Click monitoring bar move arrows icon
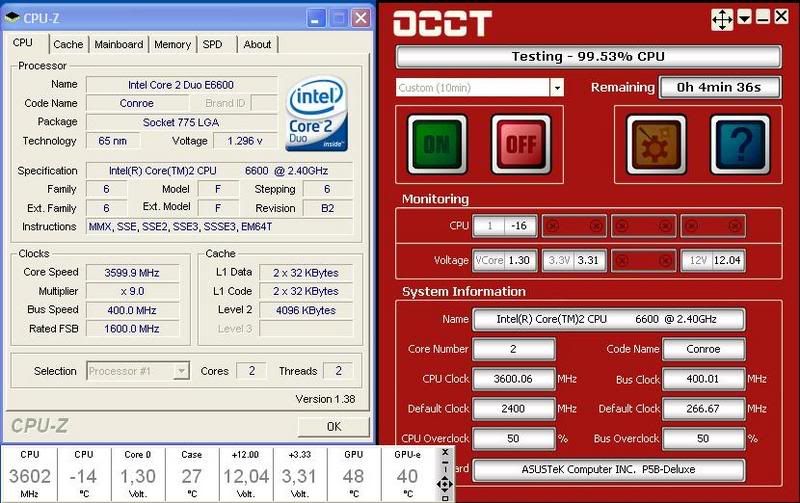 pyautogui.click(x=444, y=484)
